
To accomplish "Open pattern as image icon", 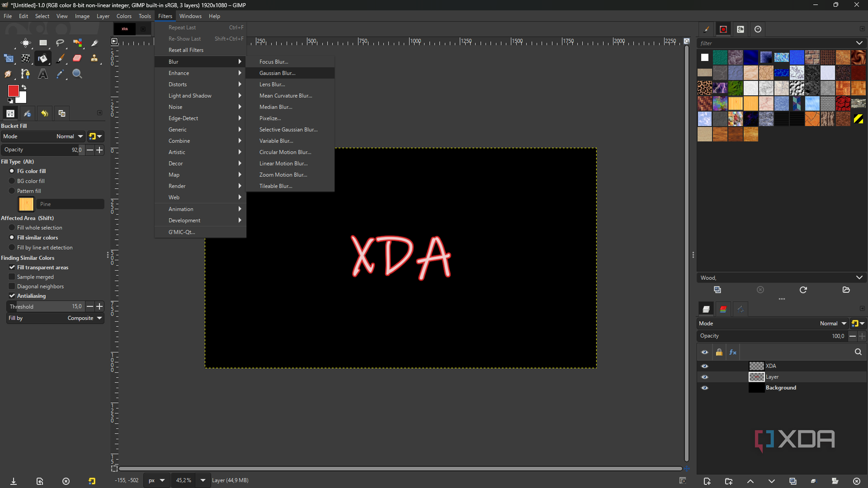I will 846,290.
